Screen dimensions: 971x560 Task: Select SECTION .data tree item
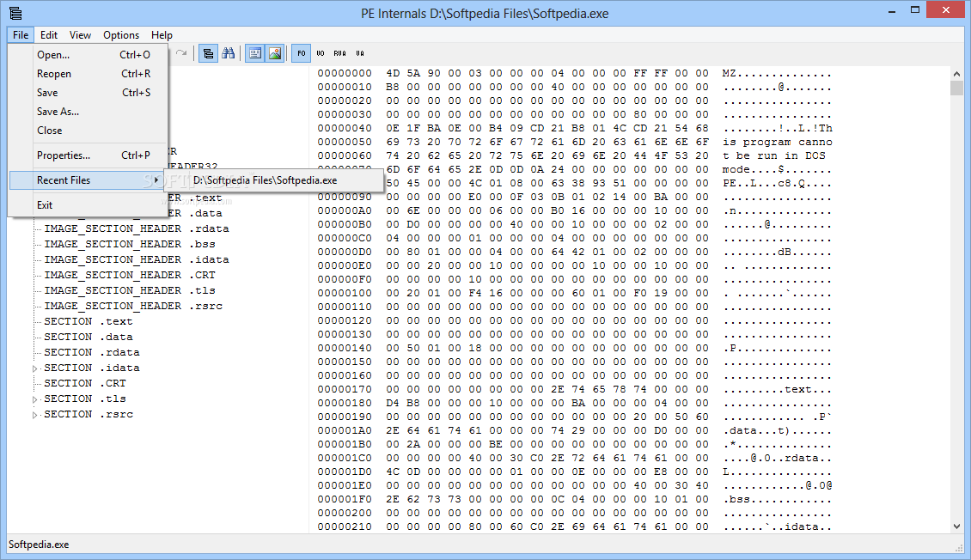[88, 337]
